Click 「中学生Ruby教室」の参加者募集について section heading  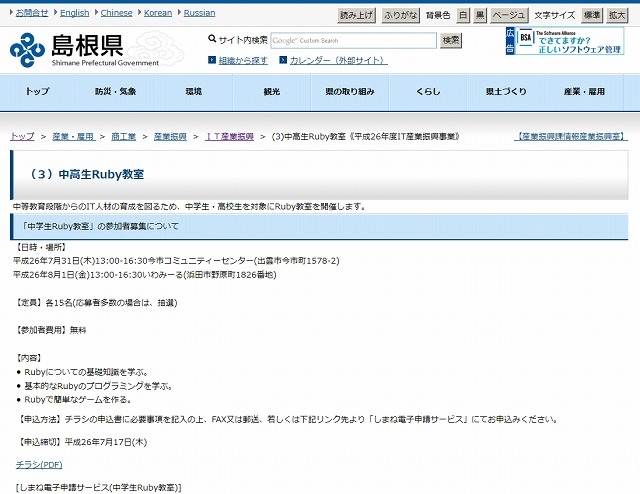(100, 226)
